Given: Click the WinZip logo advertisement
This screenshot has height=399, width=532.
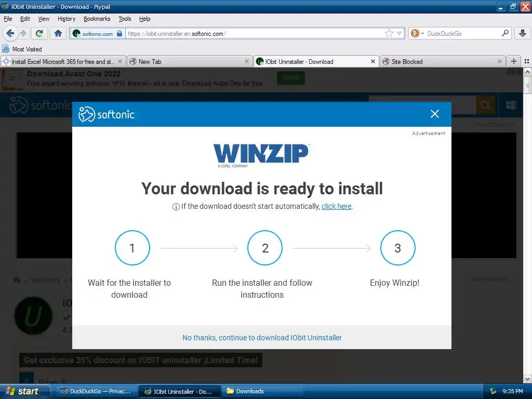Looking at the screenshot, I should coord(261,155).
